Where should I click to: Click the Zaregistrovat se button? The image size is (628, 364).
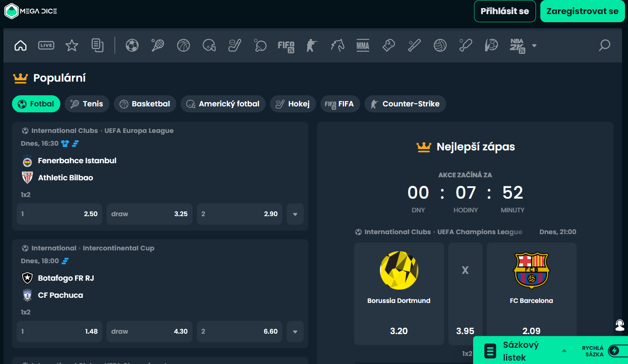pyautogui.click(x=582, y=11)
